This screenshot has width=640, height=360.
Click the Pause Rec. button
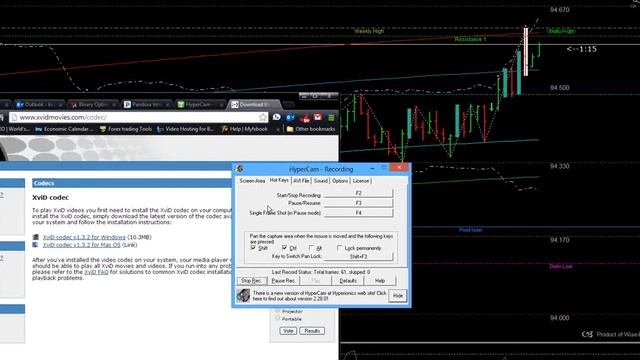click(x=283, y=281)
